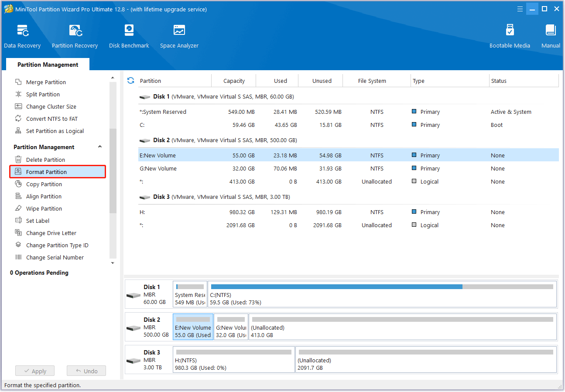This screenshot has height=392, width=565.
Task: Collapse the Partition Management section chevron
Action: [x=100, y=147]
